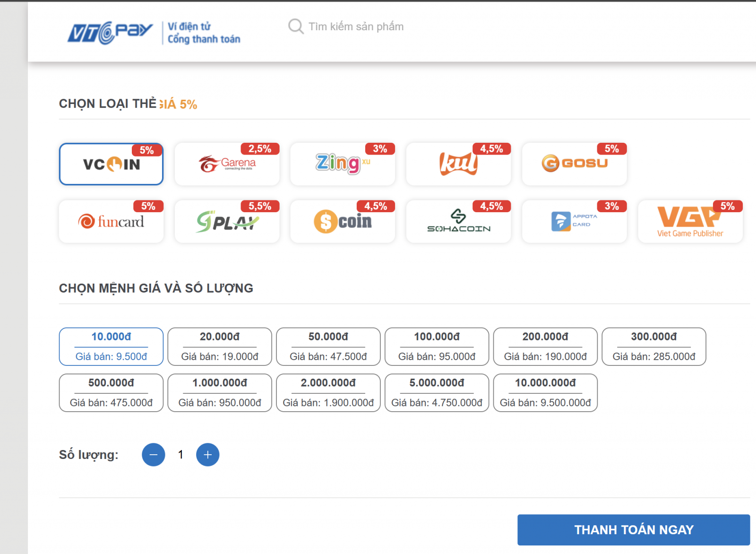Viewport: 756px width, 554px height.
Task: Choose the Gplay card
Action: 227,221
